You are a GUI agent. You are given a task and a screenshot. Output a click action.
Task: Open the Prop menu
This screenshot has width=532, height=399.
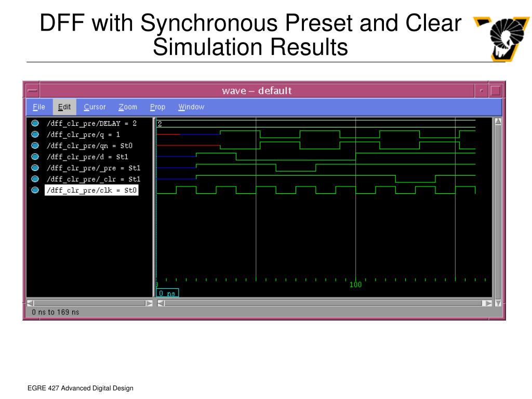tap(157, 107)
